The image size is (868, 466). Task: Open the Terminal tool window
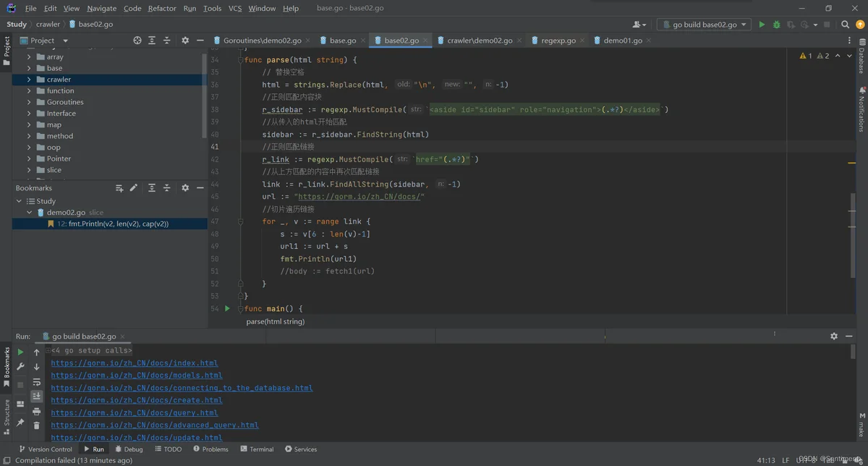tap(257, 449)
